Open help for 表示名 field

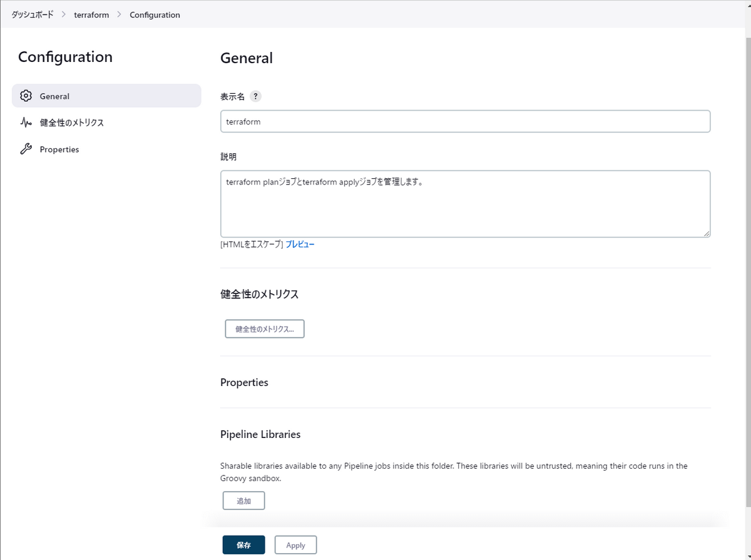pos(255,96)
